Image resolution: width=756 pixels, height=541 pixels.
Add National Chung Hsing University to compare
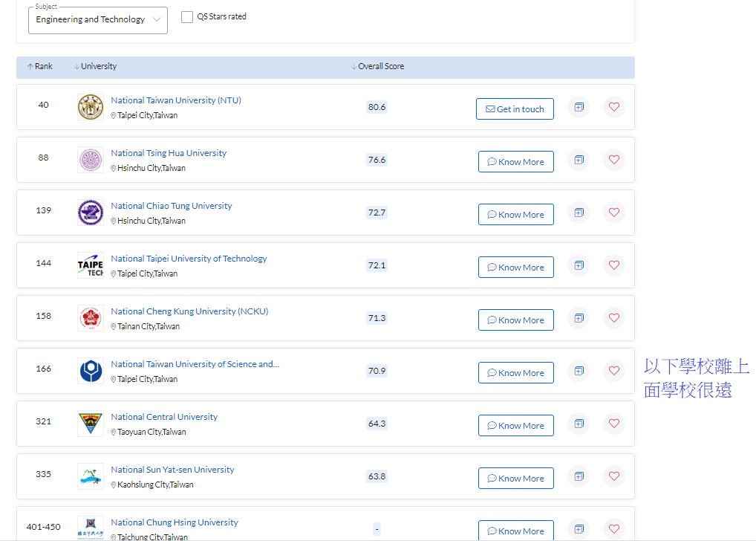coord(579,529)
